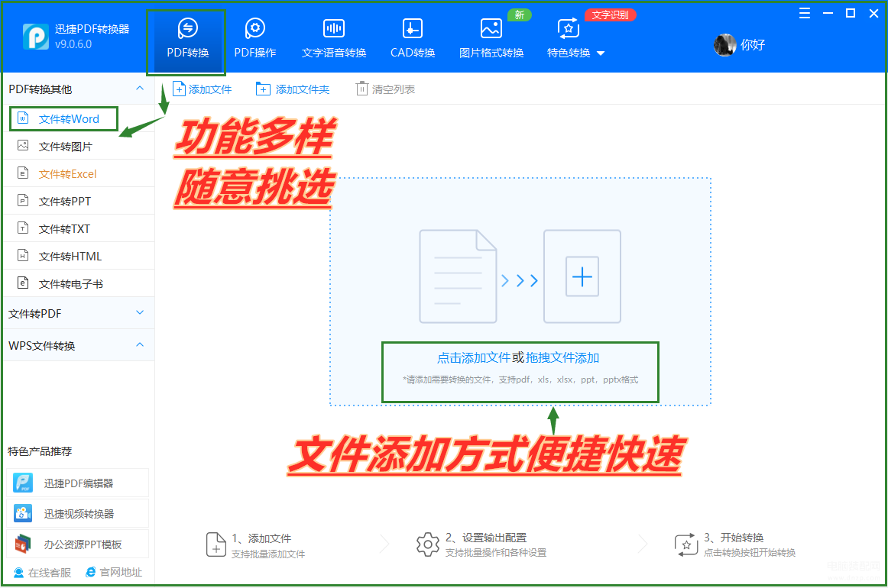
Task: Select 文件转HTML in the sidebar
Action: [79, 256]
